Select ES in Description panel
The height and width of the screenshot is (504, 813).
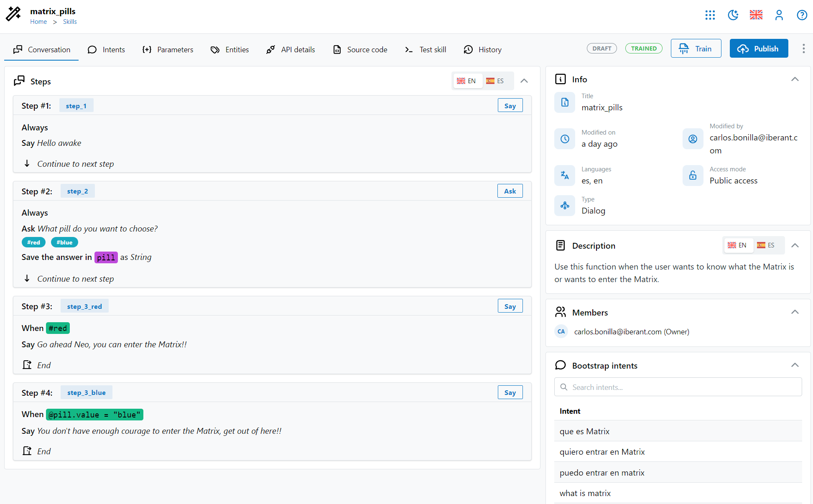(x=767, y=245)
